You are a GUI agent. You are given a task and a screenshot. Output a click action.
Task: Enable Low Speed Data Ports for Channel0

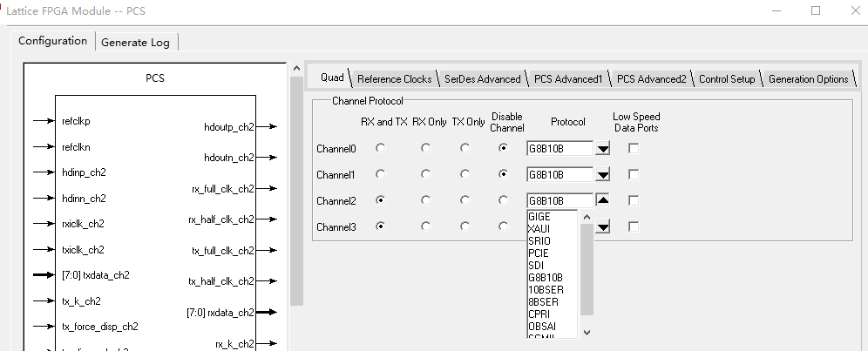point(634,148)
